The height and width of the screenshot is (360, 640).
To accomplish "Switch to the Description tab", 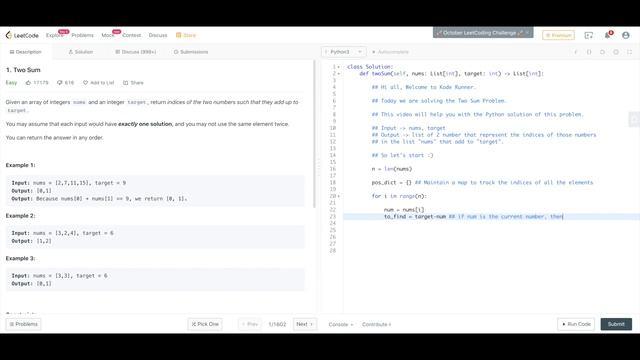I will tap(26, 52).
